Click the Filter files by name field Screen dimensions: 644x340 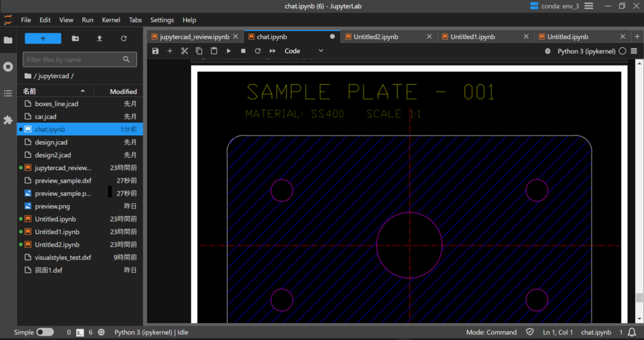(x=80, y=60)
